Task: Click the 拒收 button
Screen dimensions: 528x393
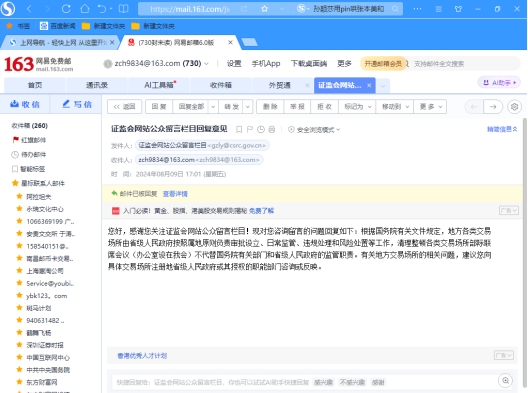Action: [325, 107]
